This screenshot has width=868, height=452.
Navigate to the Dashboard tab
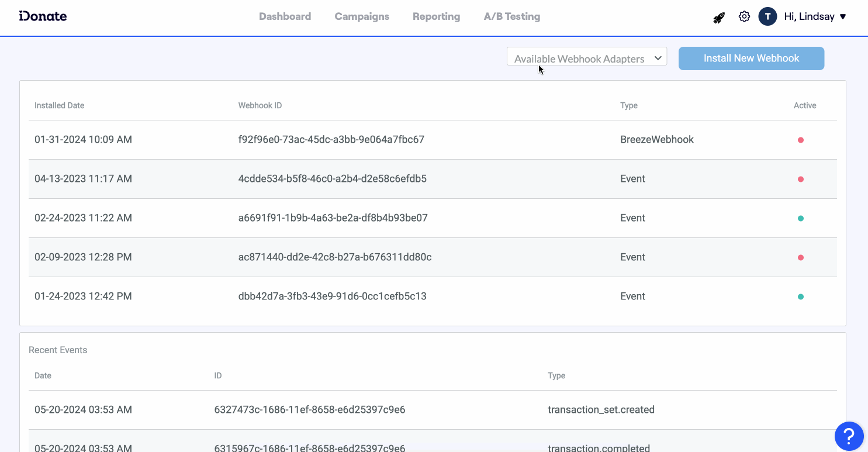(x=285, y=16)
